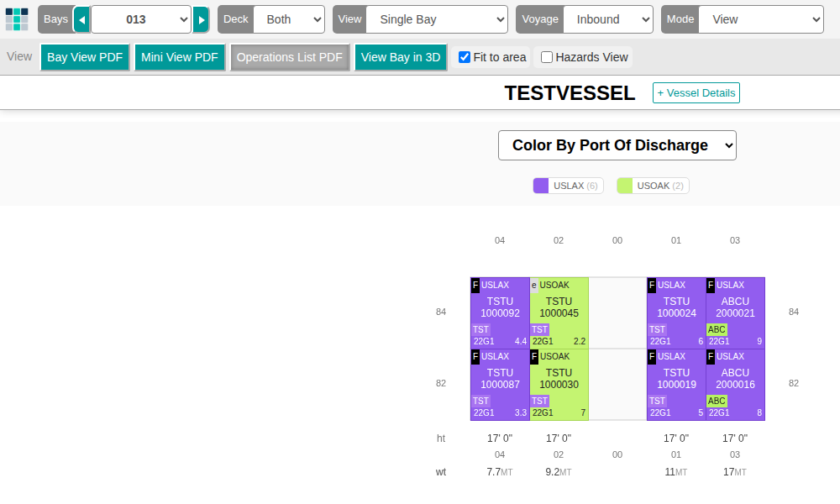Open View Bay in 3D
Screen dimensions: 840x504
pos(401,57)
